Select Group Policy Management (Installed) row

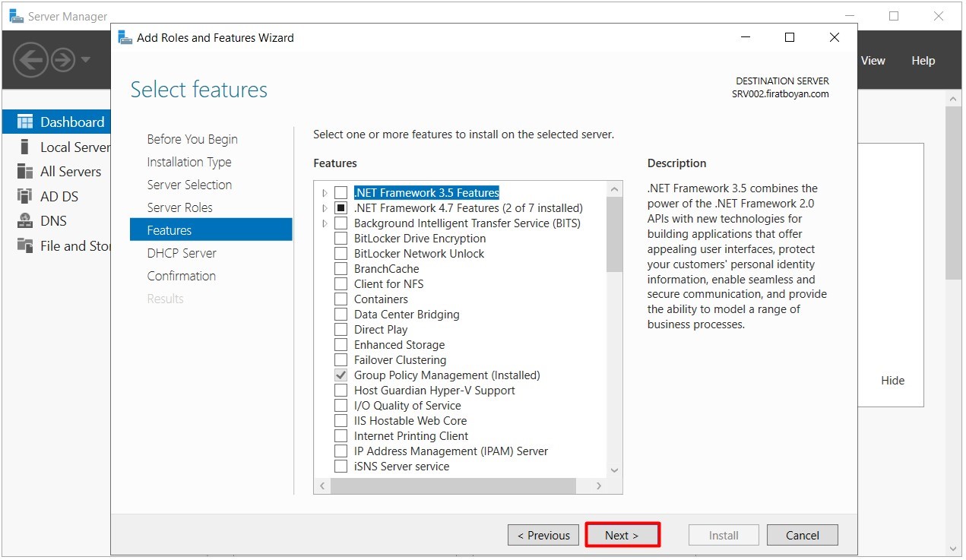447,375
